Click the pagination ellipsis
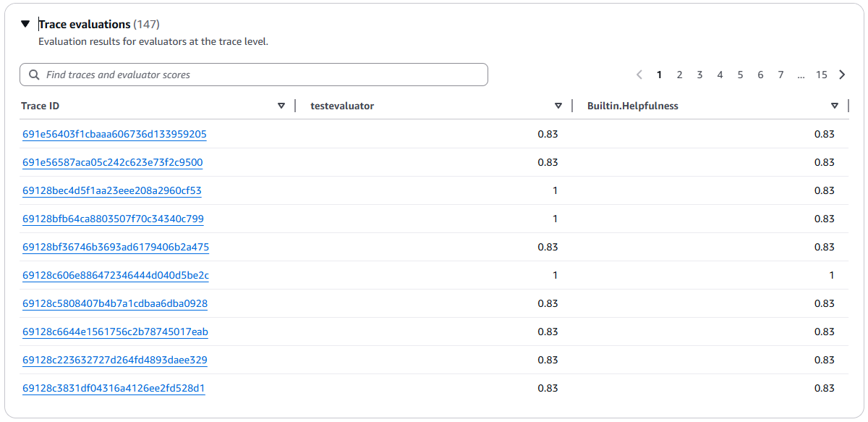The image size is (868, 422). (x=801, y=75)
